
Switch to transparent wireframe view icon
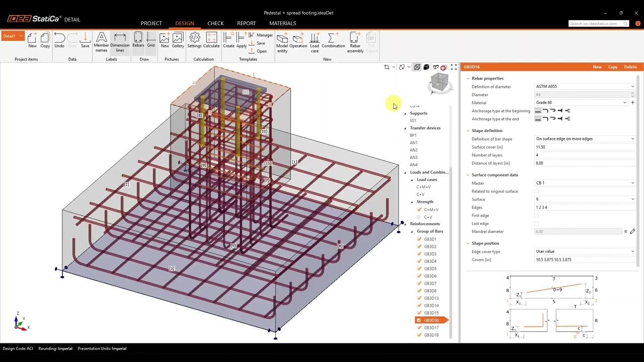pyautogui.click(x=417, y=67)
